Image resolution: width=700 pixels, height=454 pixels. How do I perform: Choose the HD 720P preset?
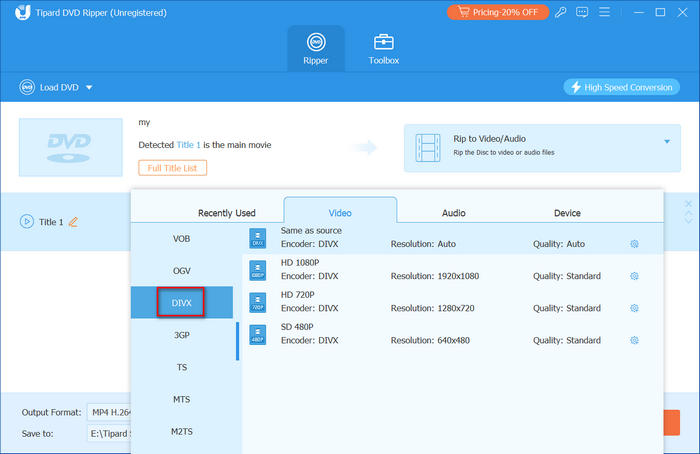coord(453,302)
